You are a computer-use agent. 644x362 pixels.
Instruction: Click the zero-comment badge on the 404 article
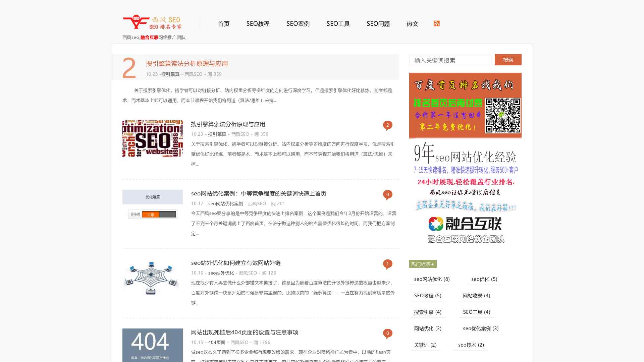[388, 334]
